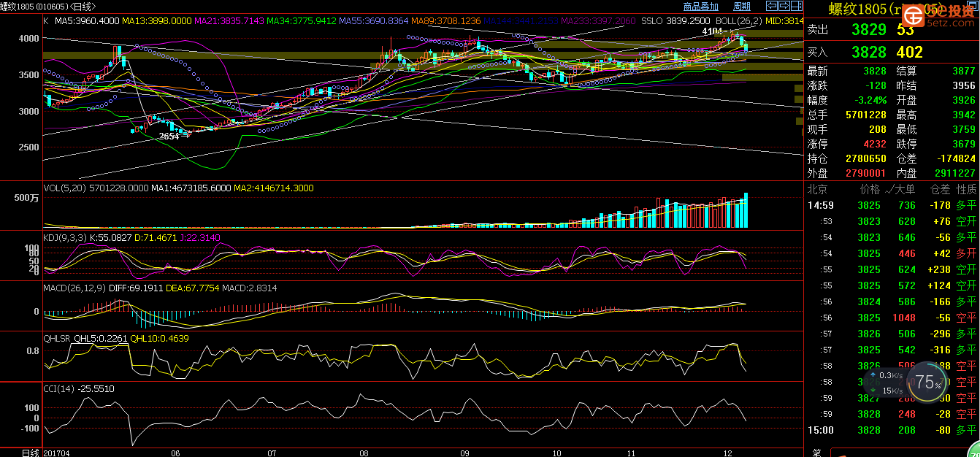The height and width of the screenshot is (457, 980).
Task: Click the 15:00 tick row with 208
Action: tap(892, 430)
